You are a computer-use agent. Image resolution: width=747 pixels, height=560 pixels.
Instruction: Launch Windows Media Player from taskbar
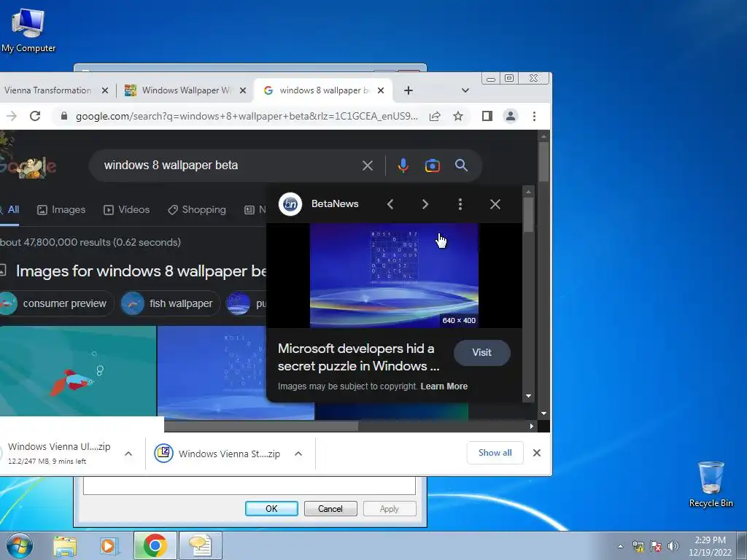coord(109,545)
